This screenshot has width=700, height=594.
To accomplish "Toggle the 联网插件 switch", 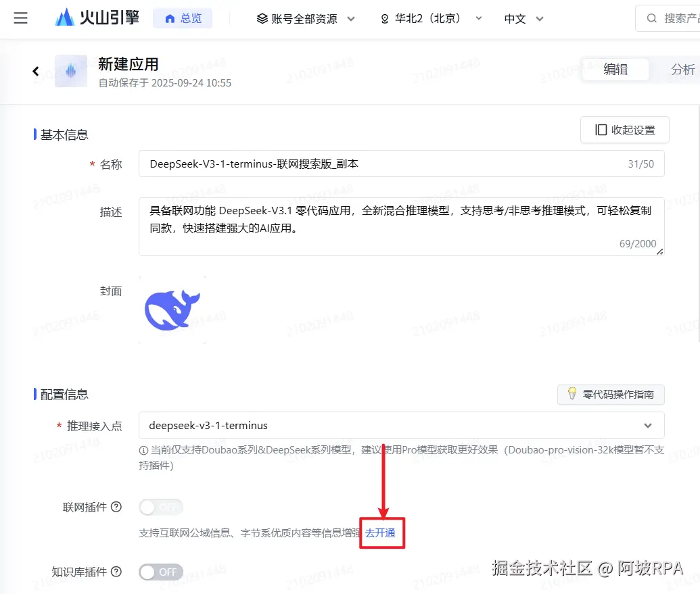I will pyautogui.click(x=161, y=508).
